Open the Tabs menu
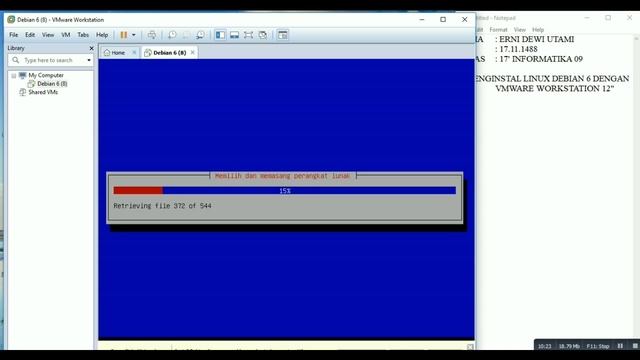640x360 pixels. [x=83, y=35]
